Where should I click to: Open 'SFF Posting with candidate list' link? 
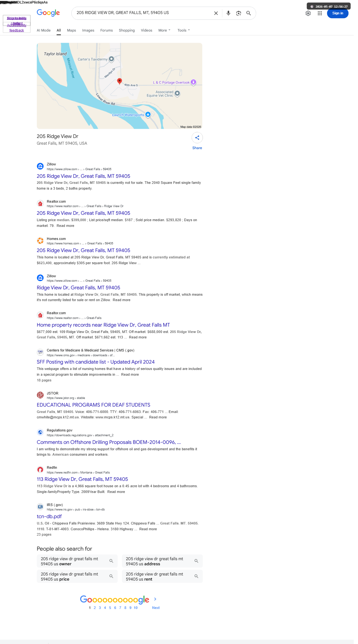click(96, 362)
